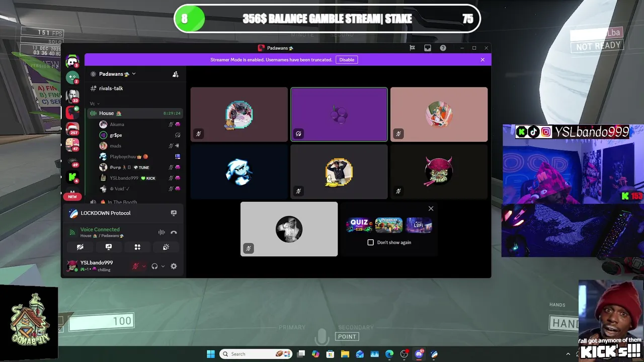Click LOCKDOWN Protocol activity name
The height and width of the screenshot is (362, 644).
click(x=106, y=213)
